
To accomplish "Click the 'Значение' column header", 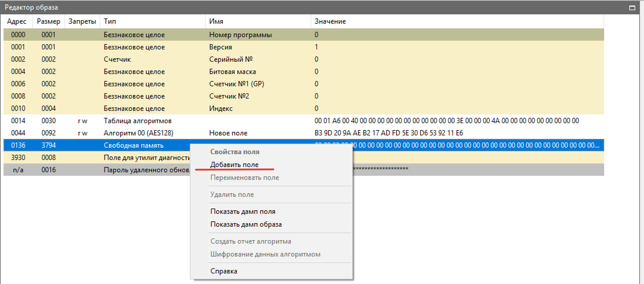I will pyautogui.click(x=330, y=21).
